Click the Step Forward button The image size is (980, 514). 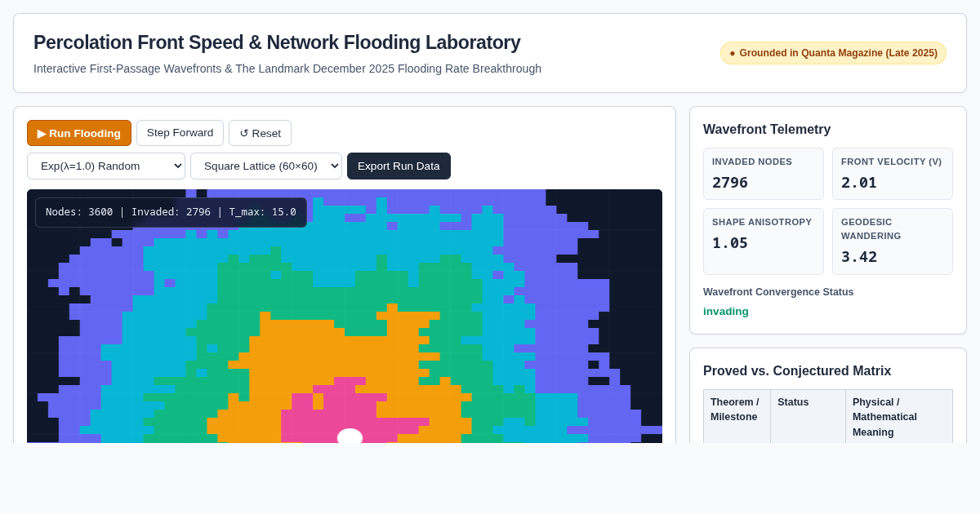[180, 133]
